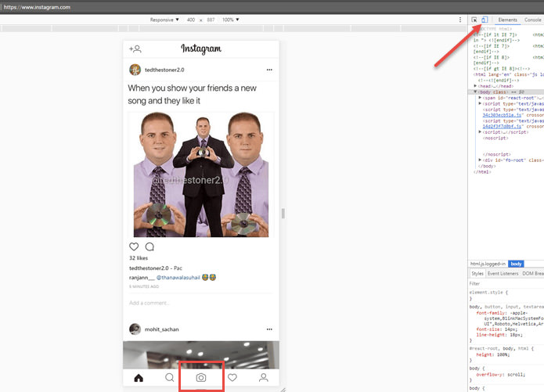Collapse the body class node
The width and height of the screenshot is (544, 392).
tap(475, 92)
